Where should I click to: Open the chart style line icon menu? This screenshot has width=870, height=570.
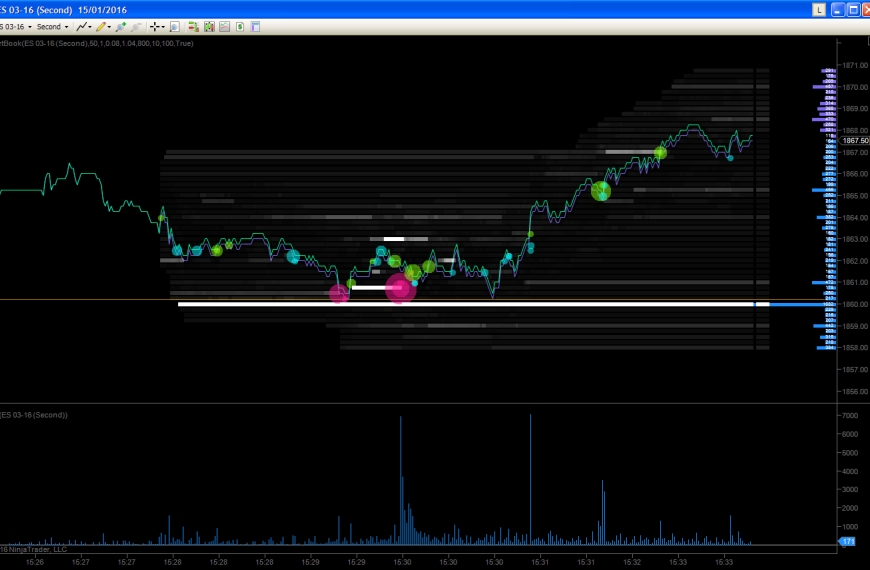click(x=83, y=27)
